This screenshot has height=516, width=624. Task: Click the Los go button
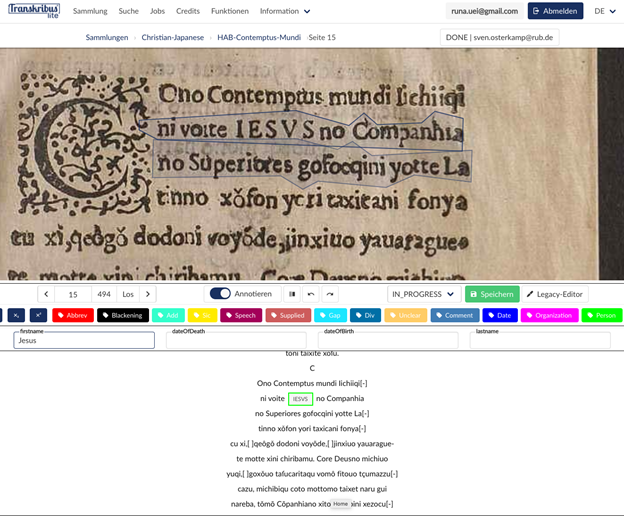[x=128, y=294]
